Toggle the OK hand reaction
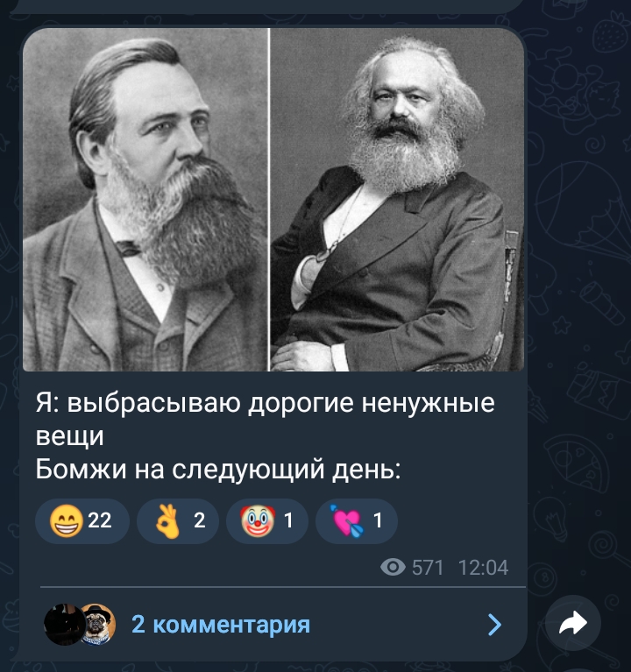 (178, 520)
